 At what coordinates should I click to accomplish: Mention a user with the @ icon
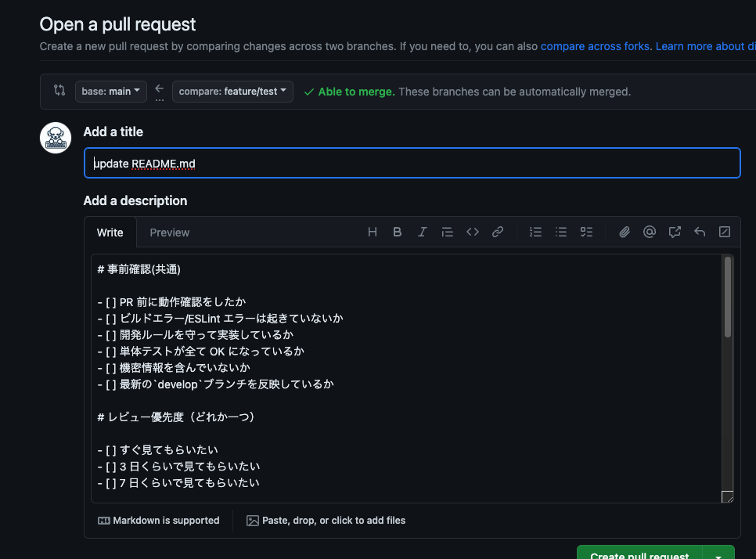[649, 232]
